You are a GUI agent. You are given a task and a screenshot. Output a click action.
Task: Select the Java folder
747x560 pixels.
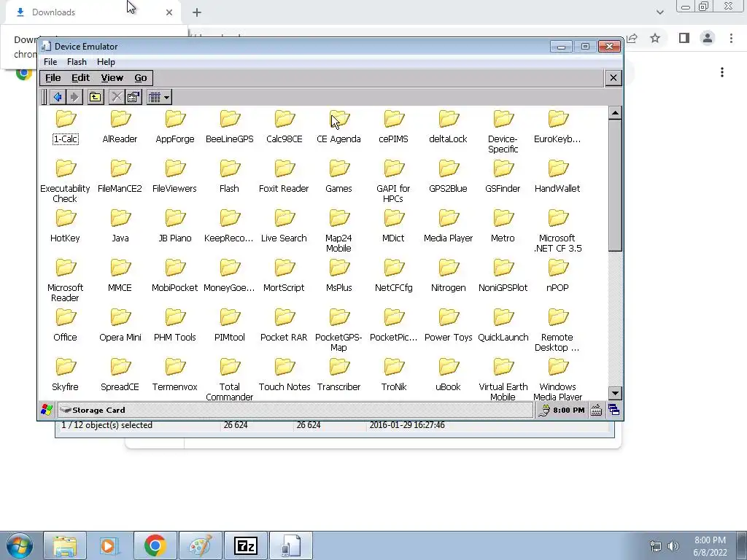point(120,226)
